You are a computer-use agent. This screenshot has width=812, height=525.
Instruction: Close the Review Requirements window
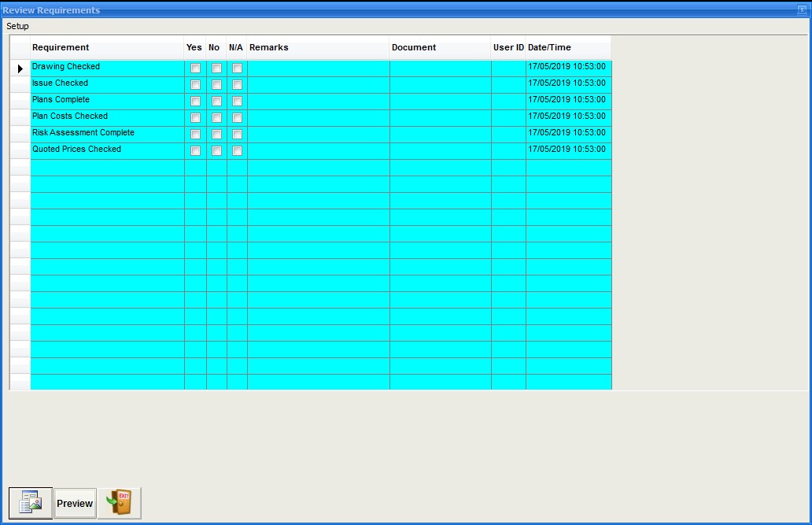(x=802, y=10)
